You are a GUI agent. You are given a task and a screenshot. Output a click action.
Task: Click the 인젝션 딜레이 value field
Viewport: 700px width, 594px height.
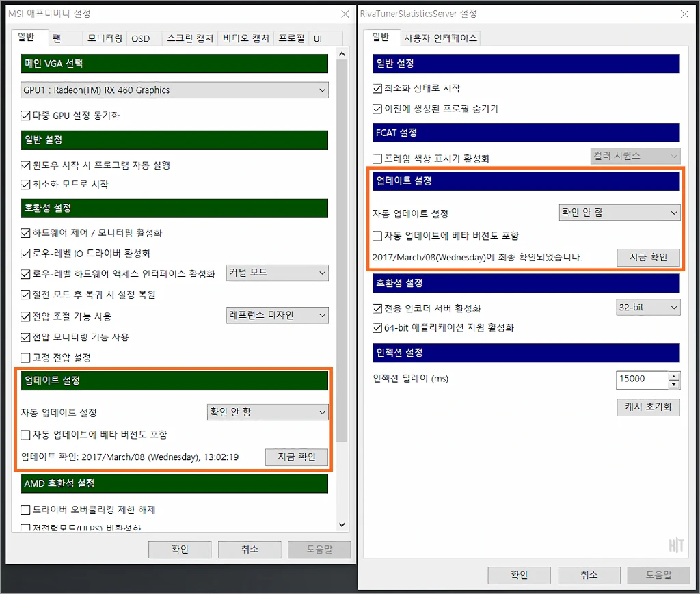643,379
